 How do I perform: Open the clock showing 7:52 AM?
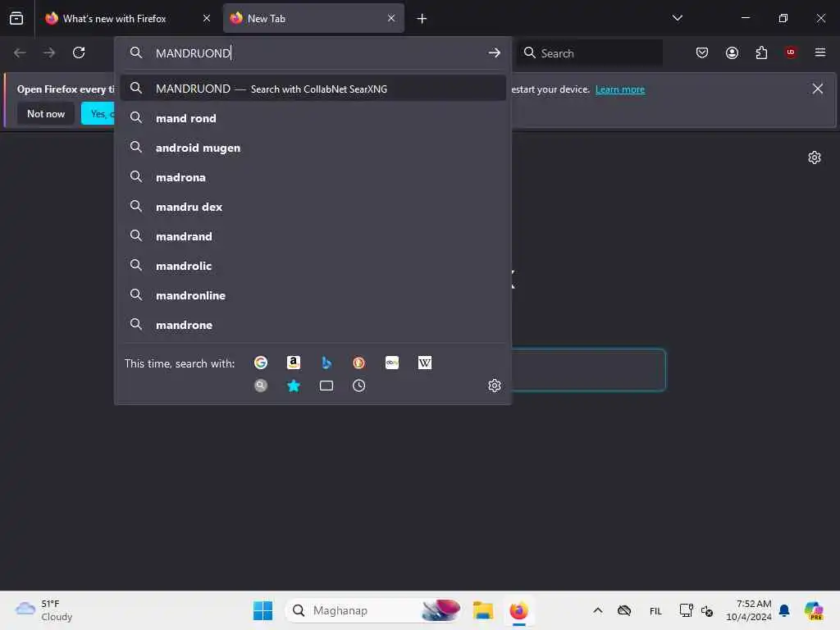tap(748, 610)
